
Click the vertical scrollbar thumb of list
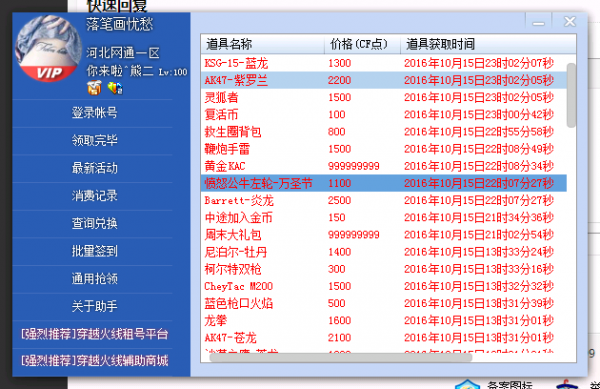click(x=571, y=96)
